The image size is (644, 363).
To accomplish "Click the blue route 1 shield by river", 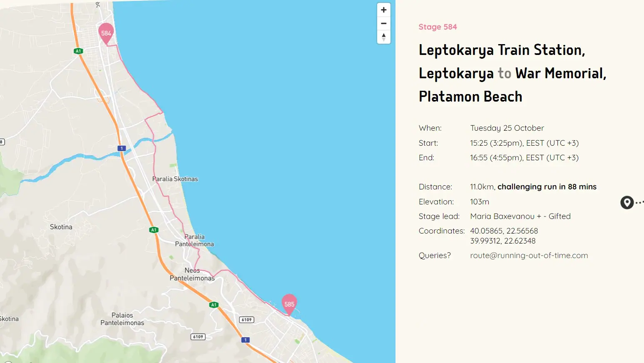I will [122, 148].
